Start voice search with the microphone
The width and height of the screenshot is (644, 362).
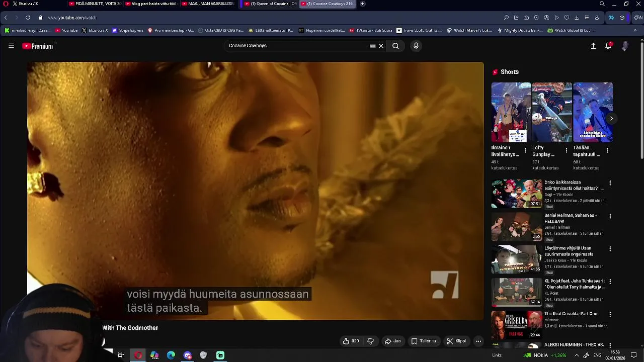tap(416, 46)
